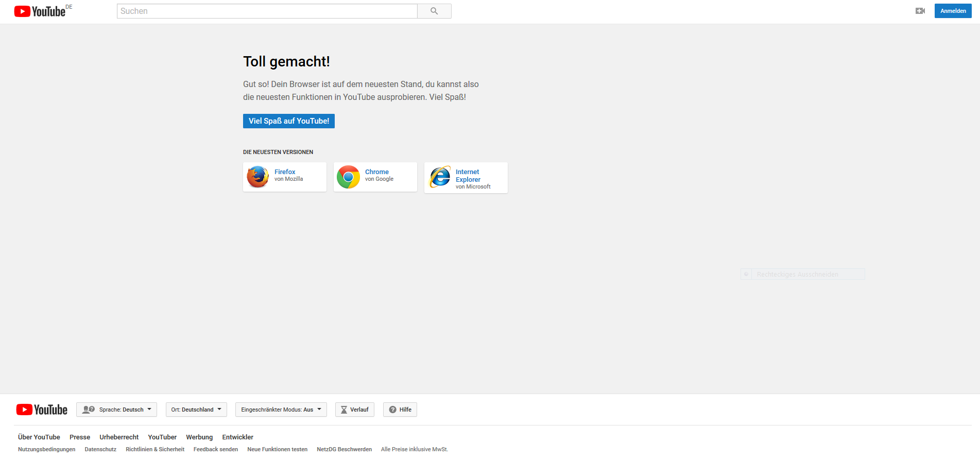980x460 pixels.
Task: Click the DIE NEUESTEN VERSIONEN label
Action: click(278, 152)
